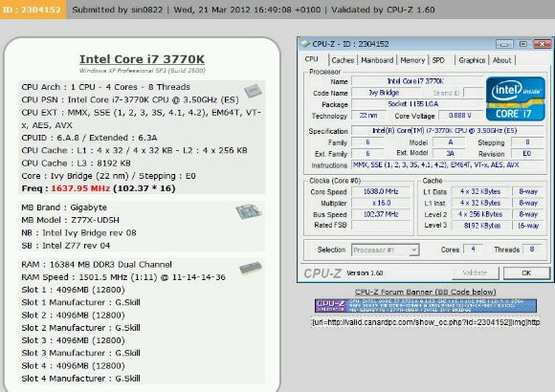The height and width of the screenshot is (392, 555).
Task: Click the OK button in CPU-Z
Action: 526,272
